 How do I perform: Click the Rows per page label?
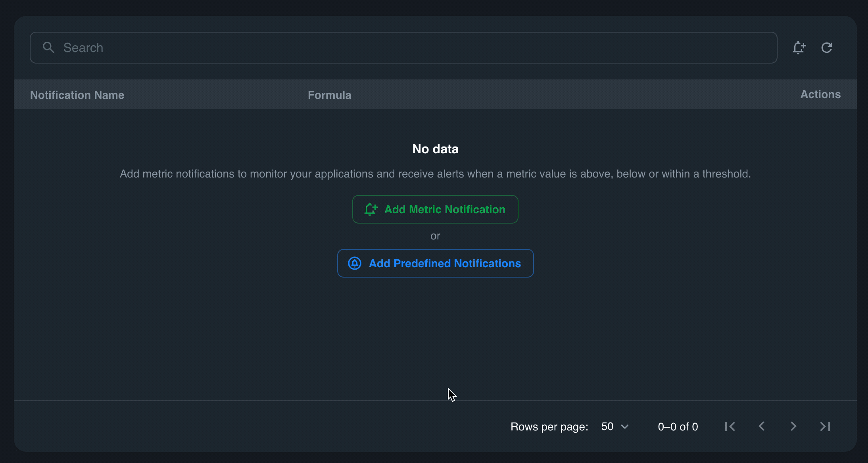click(549, 427)
